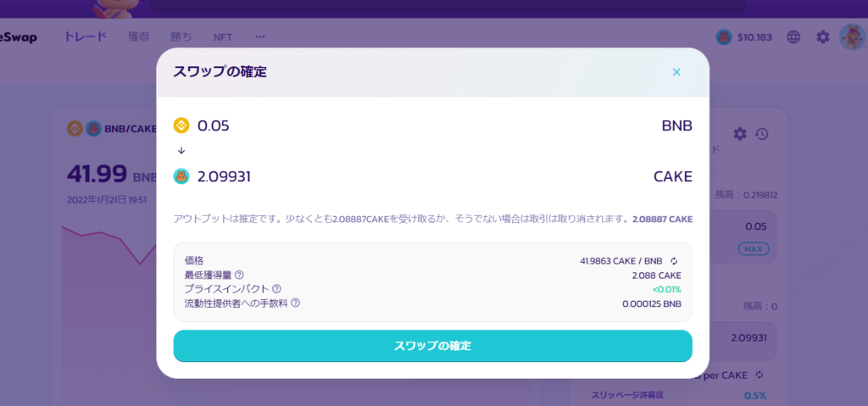Toggle price direction icon next to per CAKE
The image size is (868, 406).
[x=759, y=375]
